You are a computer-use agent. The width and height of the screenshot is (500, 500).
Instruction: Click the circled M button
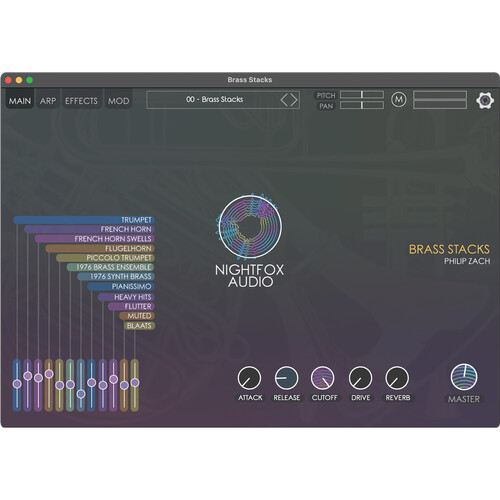coord(399,99)
